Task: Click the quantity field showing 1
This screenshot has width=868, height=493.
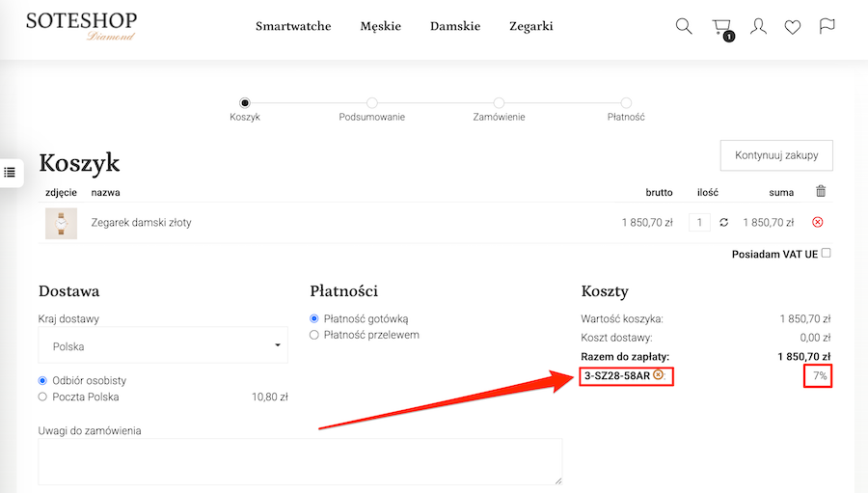Action: pyautogui.click(x=700, y=222)
